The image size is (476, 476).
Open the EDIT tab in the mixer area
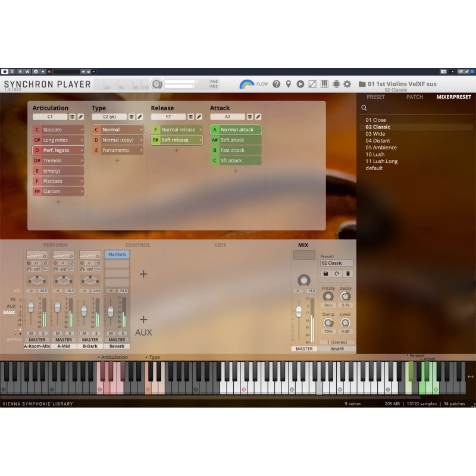221,245
